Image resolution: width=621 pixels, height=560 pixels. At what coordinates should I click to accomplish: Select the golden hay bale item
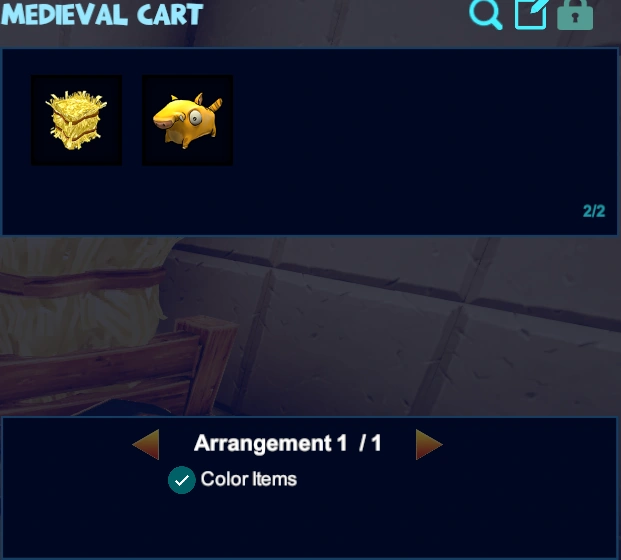click(x=76, y=120)
